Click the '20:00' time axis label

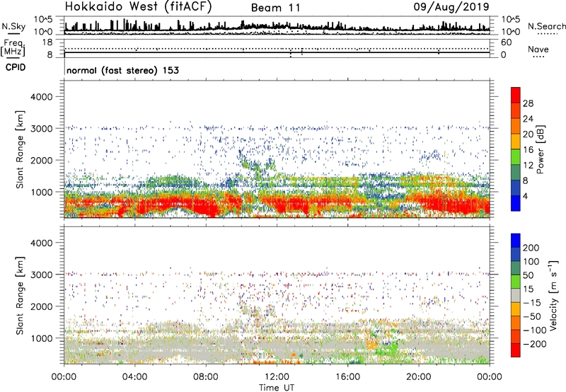[418, 377]
